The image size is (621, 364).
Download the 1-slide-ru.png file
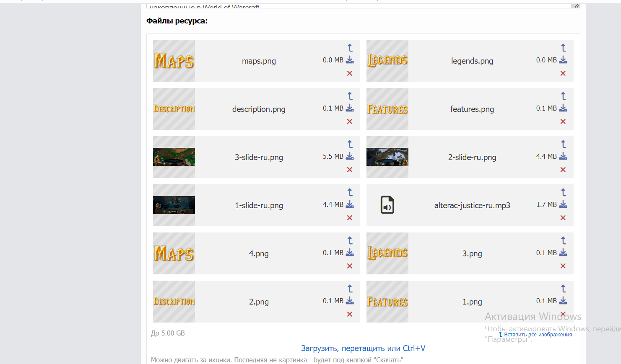(x=350, y=204)
